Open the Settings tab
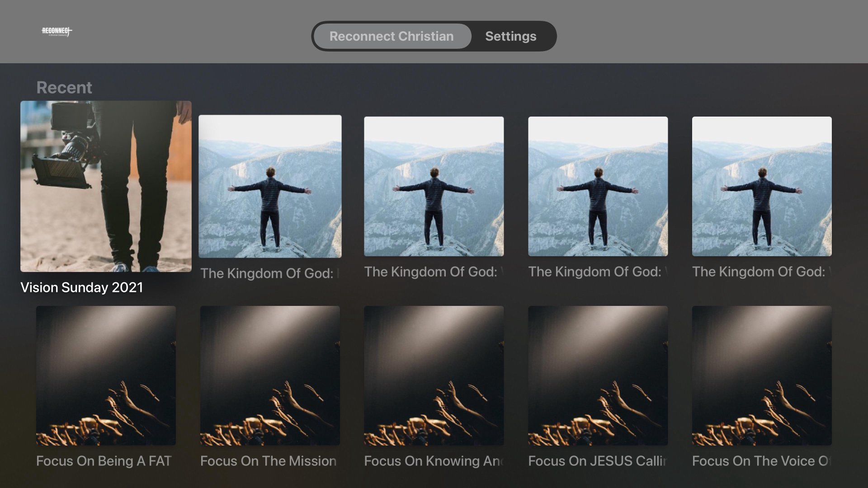868x488 pixels. [510, 36]
